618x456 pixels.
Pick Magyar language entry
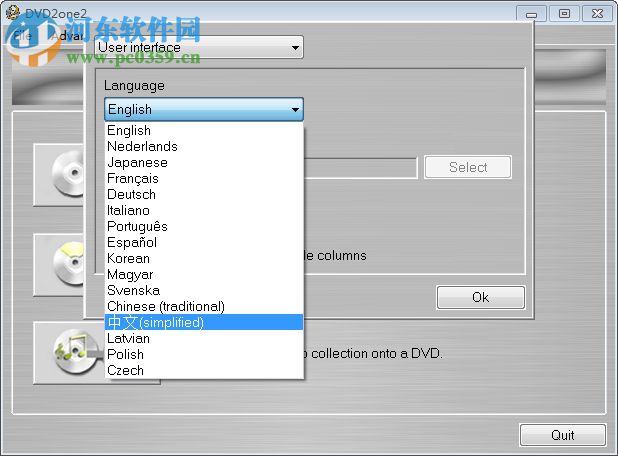[204, 274]
